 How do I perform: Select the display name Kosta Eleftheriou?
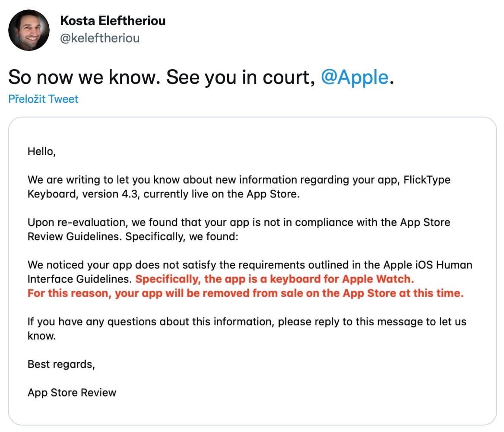(x=112, y=21)
